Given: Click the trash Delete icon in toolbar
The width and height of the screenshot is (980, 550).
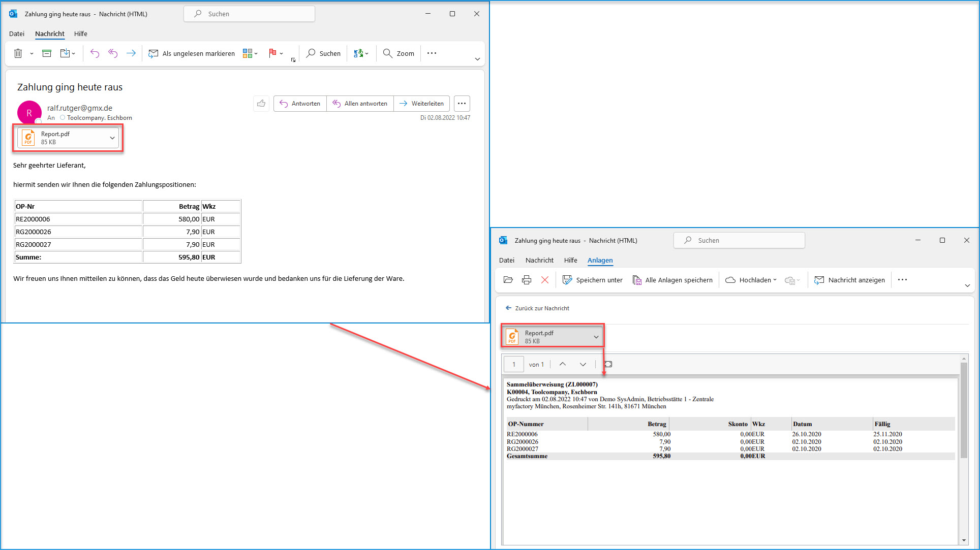Looking at the screenshot, I should (18, 53).
